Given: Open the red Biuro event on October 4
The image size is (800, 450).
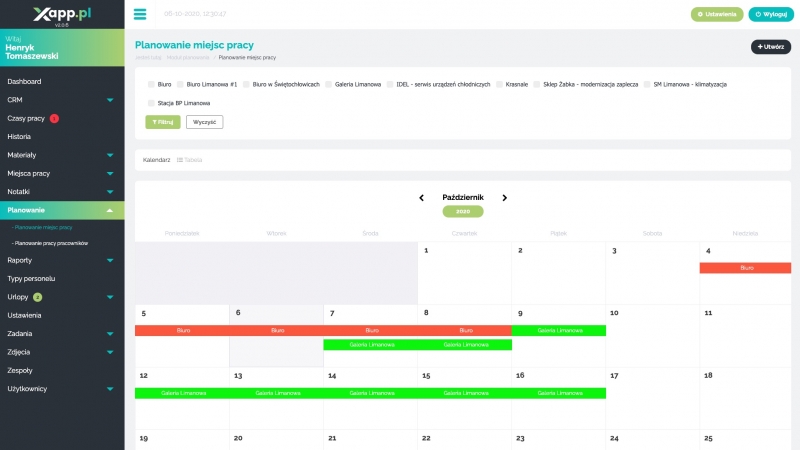Looking at the screenshot, I should [x=745, y=268].
